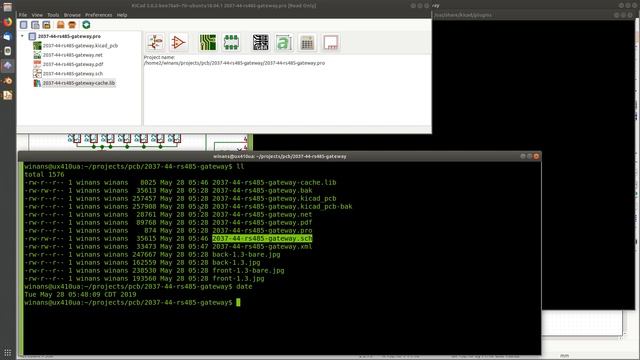Open the Tools menu in KiCad
This screenshot has height=360, width=640.
pos(53,15)
